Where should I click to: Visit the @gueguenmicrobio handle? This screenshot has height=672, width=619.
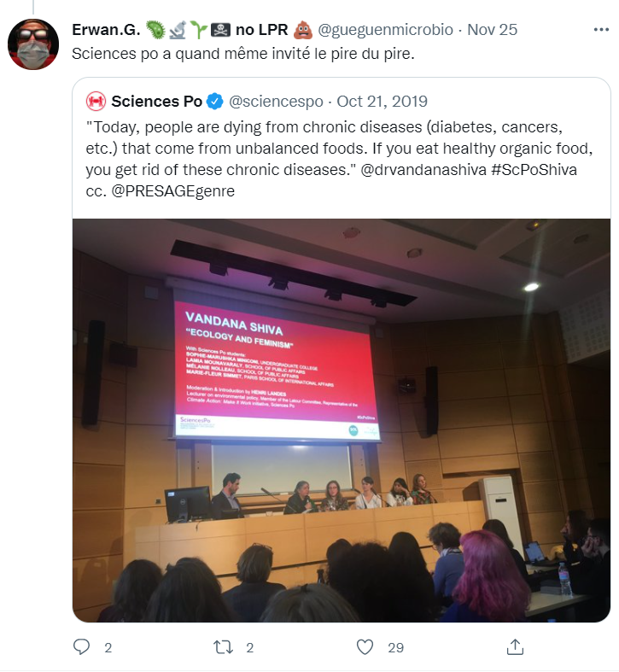pyautogui.click(x=385, y=30)
